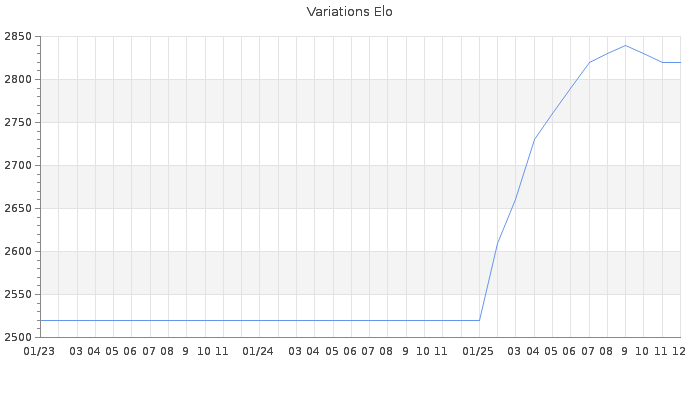Click the 2500 y-axis label

pos(18,338)
